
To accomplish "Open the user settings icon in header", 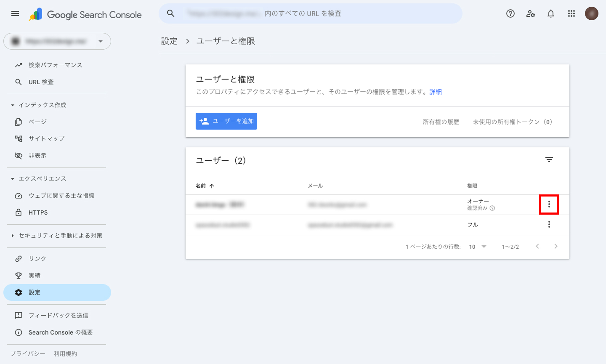I will coord(531,13).
